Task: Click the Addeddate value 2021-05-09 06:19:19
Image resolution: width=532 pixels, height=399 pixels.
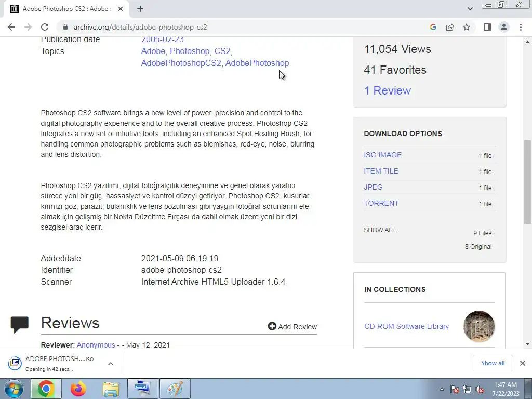Action: click(x=180, y=259)
